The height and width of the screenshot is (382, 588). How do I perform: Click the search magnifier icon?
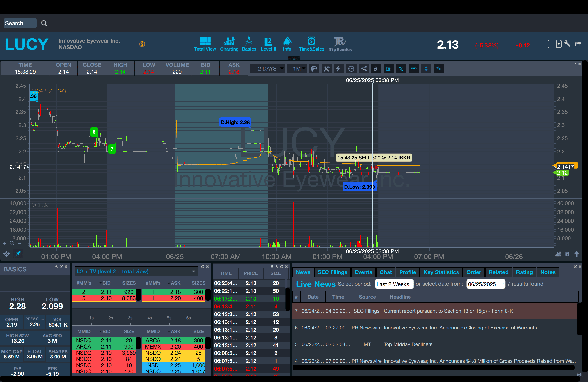coord(44,23)
